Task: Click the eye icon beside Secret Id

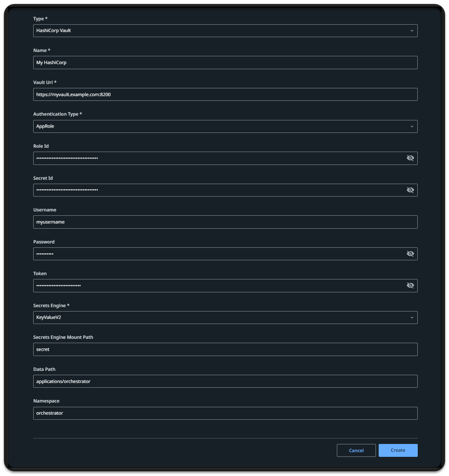Action: 410,190
